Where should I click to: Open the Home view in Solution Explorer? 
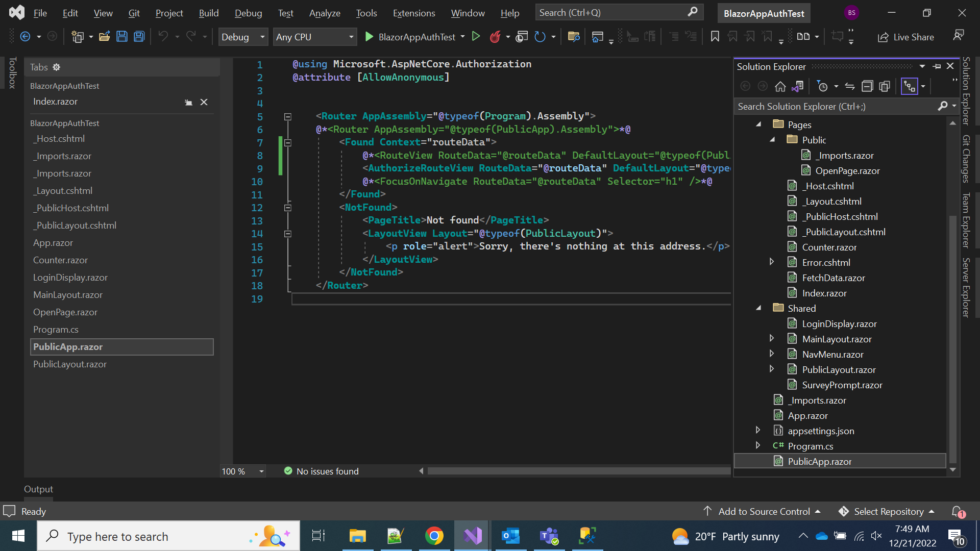pos(780,86)
